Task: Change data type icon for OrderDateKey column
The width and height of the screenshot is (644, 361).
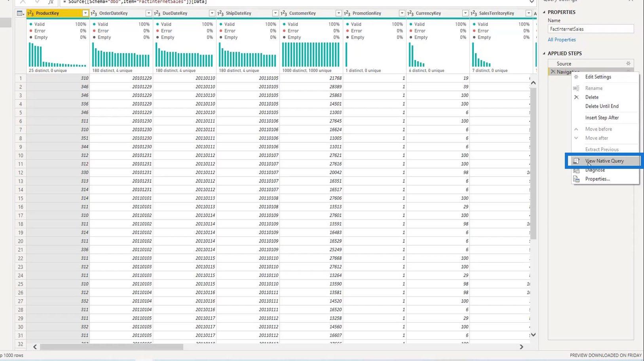Action: coord(94,13)
